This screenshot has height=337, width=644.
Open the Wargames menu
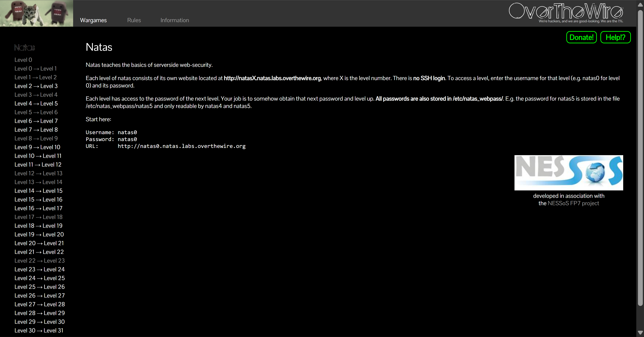[93, 20]
